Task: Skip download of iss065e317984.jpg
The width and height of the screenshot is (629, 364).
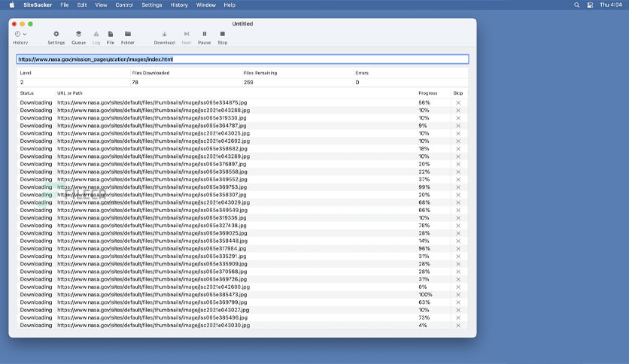Action: (x=458, y=248)
